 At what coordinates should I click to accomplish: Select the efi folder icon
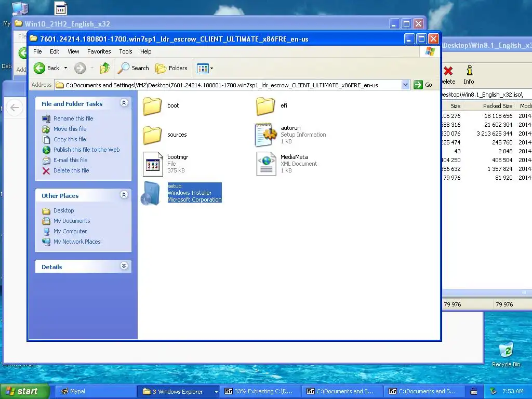click(265, 106)
